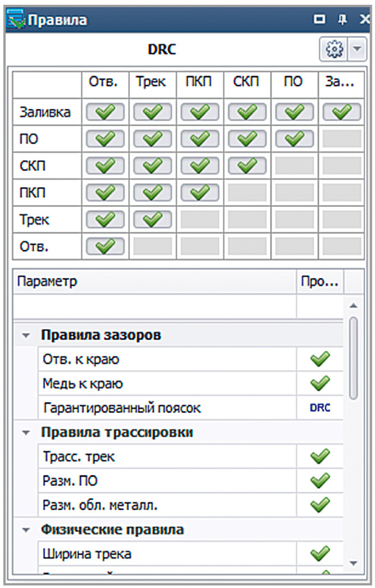Click the green check for Отв. к краю

[x=320, y=360]
